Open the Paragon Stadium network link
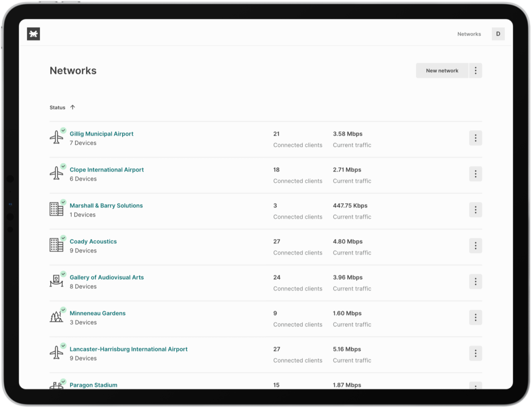 point(93,385)
